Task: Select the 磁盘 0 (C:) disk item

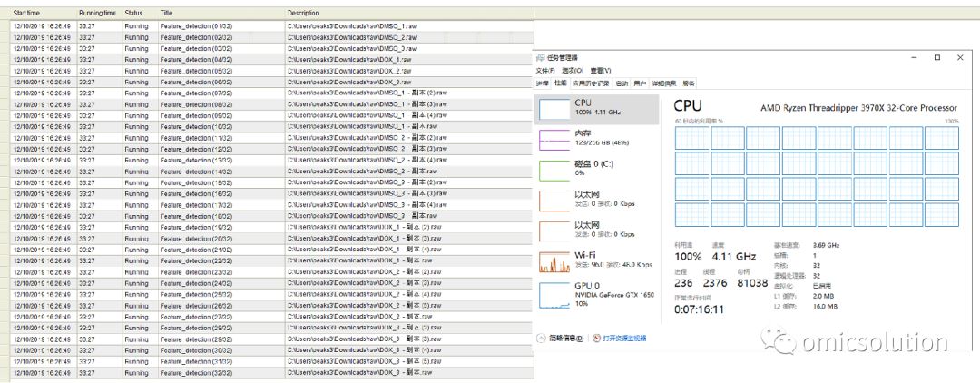Action: coord(597,170)
